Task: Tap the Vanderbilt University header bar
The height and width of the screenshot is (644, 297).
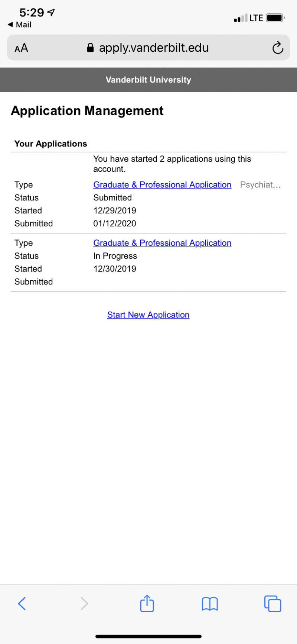Action: pos(148,80)
